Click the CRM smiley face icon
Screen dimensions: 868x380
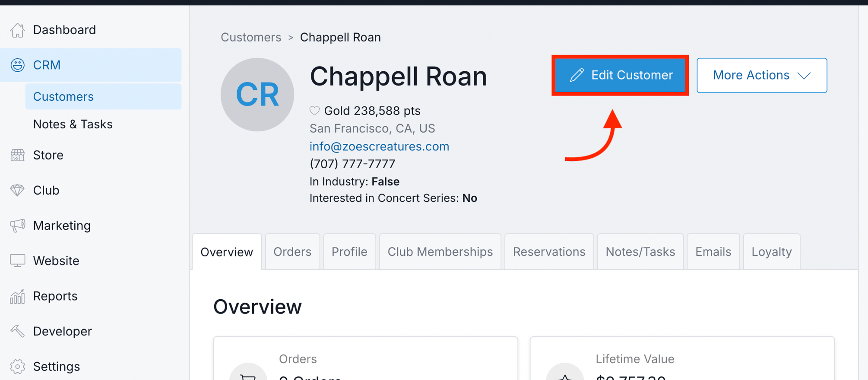17,65
